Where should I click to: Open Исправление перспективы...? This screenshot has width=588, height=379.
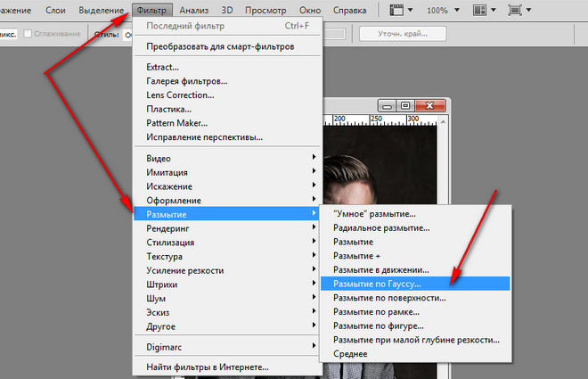pyautogui.click(x=227, y=137)
